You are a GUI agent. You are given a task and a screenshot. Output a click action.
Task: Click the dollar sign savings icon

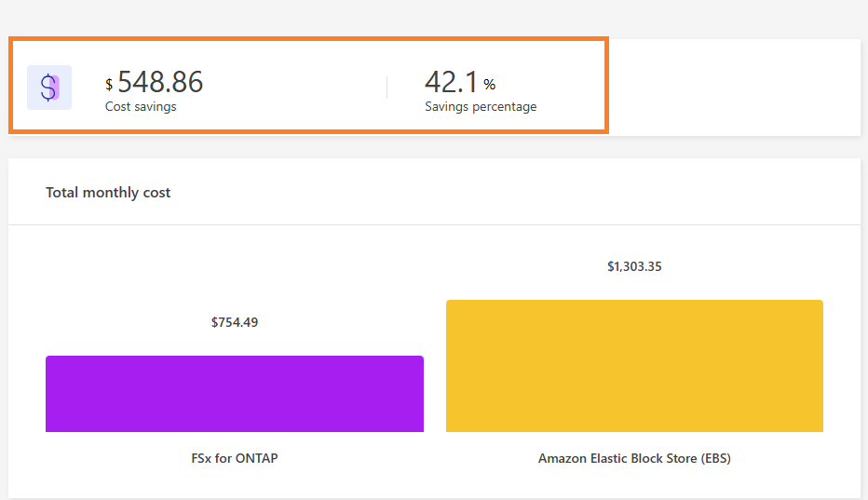(49, 88)
